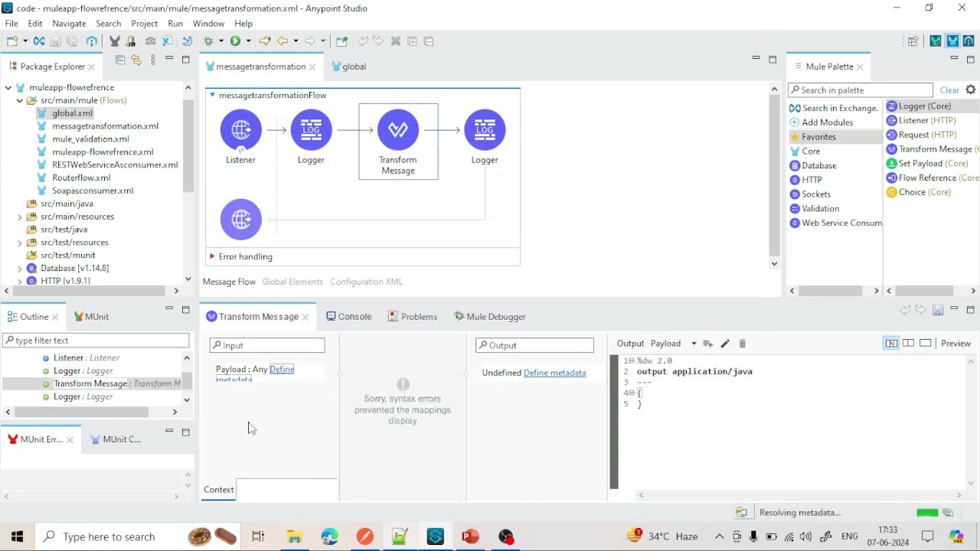Pick Flow Reference (Core) from palette
The height and width of the screenshot is (551, 980).
click(x=933, y=178)
